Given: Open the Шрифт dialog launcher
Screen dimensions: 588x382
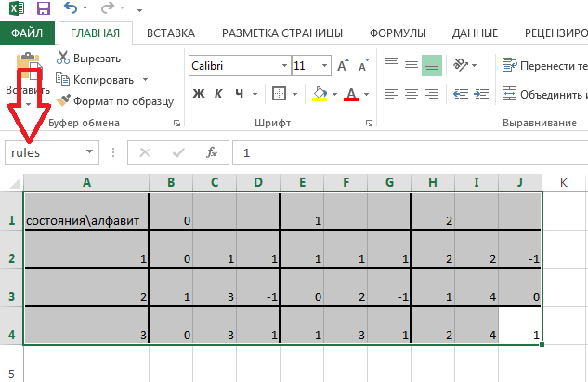Looking at the screenshot, I should click(370, 123).
